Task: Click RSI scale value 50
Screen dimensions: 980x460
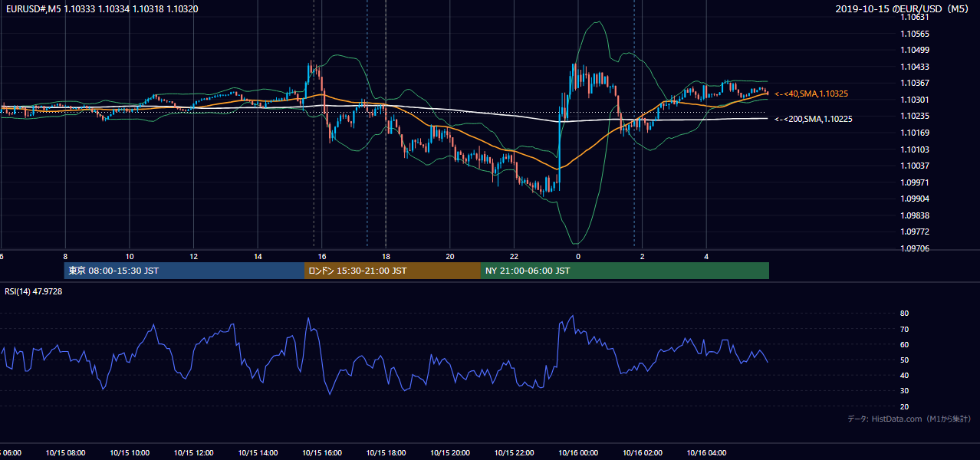Action: click(904, 360)
